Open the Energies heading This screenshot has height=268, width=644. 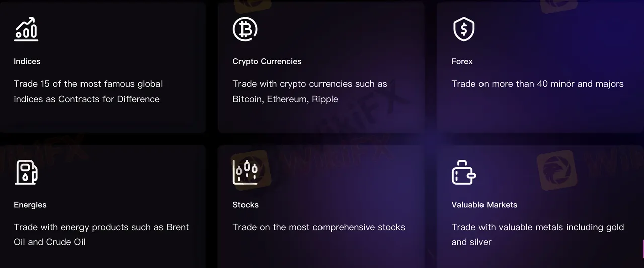tap(30, 205)
